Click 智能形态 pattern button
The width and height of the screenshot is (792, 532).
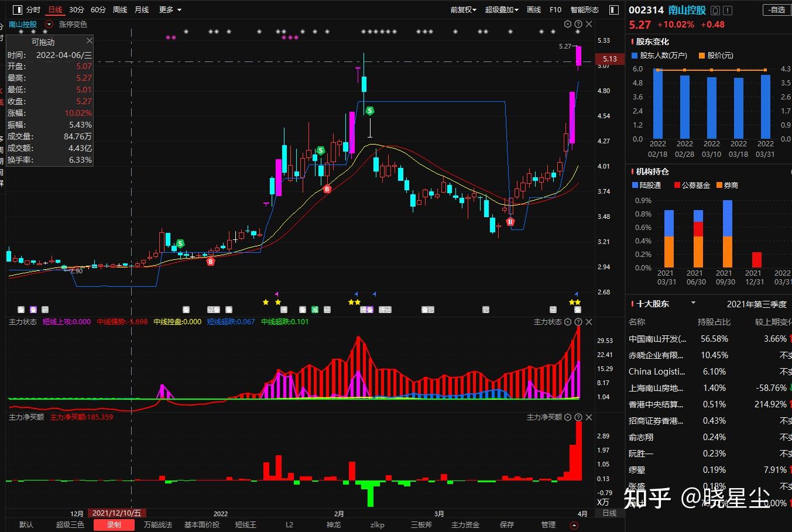tap(585, 10)
